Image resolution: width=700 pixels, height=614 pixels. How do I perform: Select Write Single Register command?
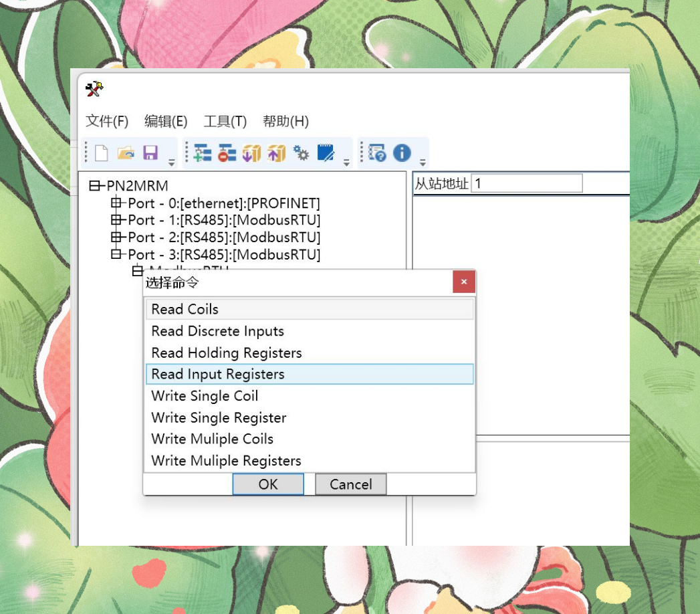coord(310,417)
